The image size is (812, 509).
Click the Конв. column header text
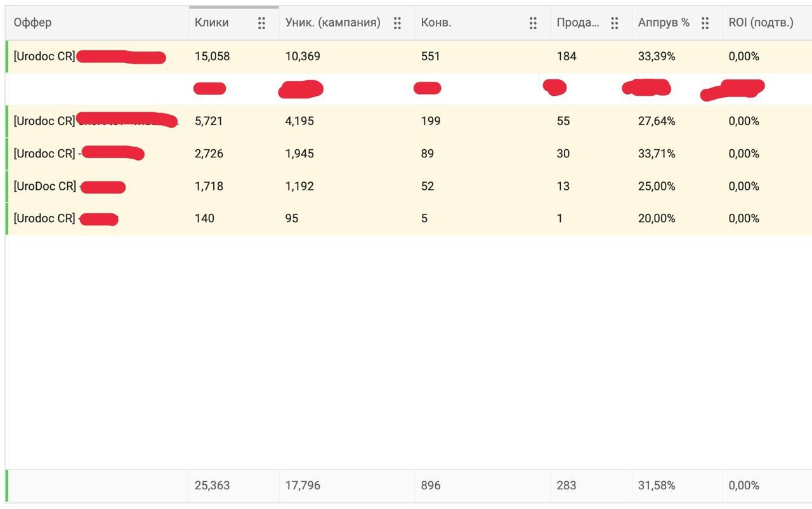click(x=436, y=23)
